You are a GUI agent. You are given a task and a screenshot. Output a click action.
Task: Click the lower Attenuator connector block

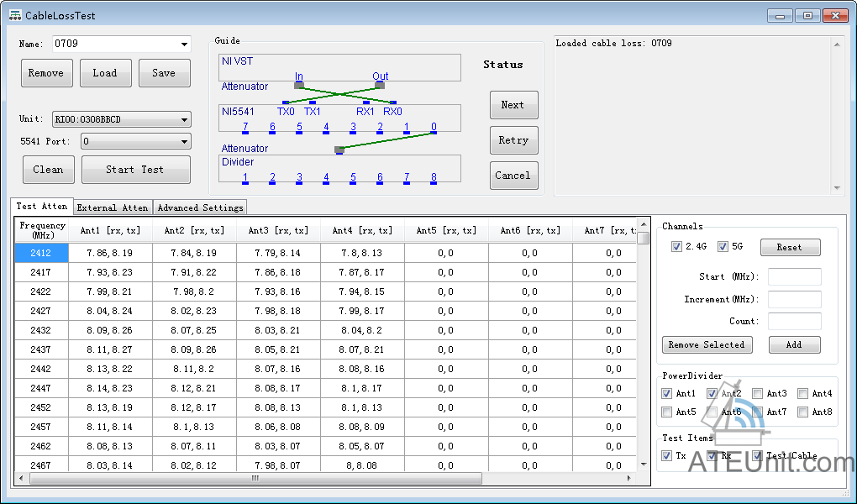pyautogui.click(x=339, y=150)
